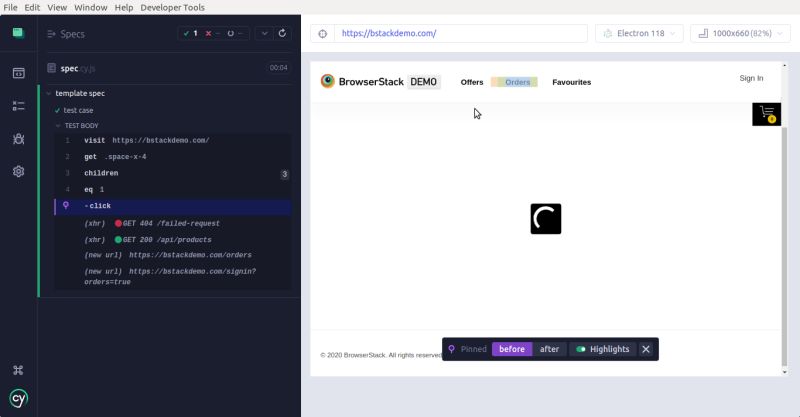This screenshot has height=417, width=800.
Task: Select the 'visit https://bstackdemo.com/' command
Action: 173,140
